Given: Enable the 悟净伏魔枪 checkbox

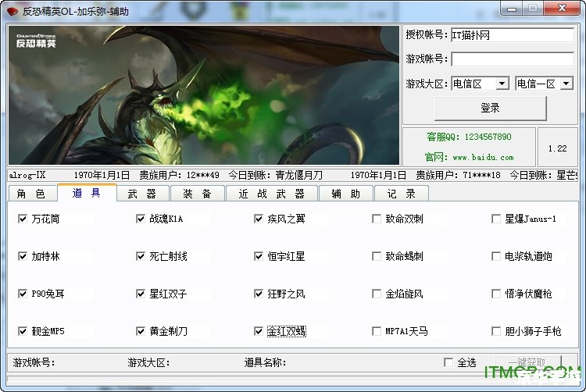Looking at the screenshot, I should [496, 294].
